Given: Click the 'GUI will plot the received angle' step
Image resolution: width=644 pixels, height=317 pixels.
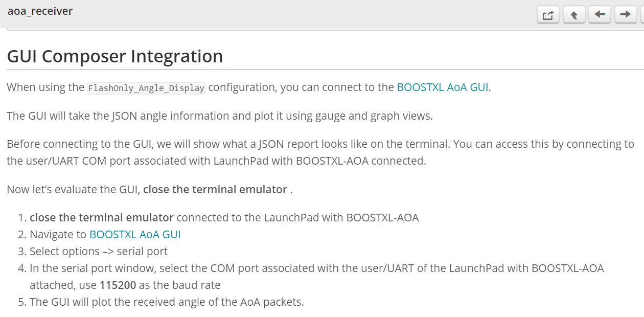Looking at the screenshot, I should tap(167, 302).
